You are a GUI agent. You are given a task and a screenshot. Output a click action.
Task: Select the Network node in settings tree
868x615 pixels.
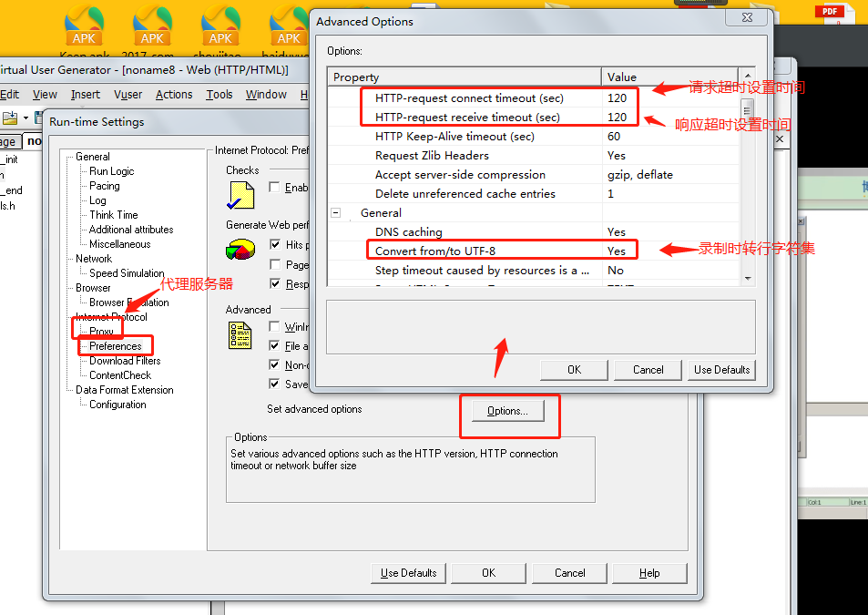94,259
